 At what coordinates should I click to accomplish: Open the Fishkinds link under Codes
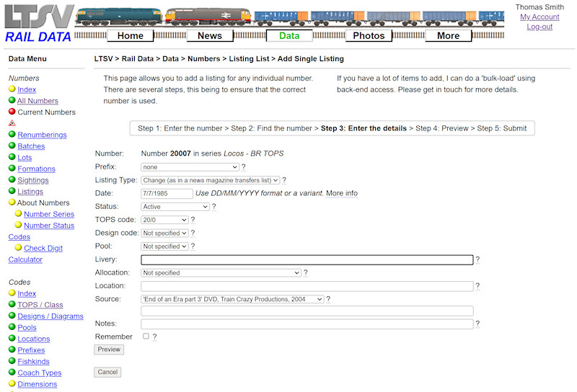(33, 362)
